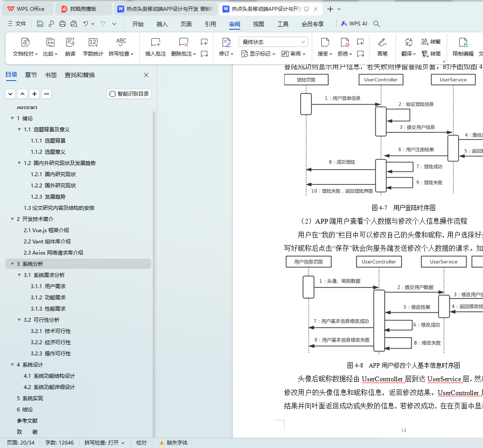Open 翻译 translate tool
483x448 pixels.
click(408, 47)
